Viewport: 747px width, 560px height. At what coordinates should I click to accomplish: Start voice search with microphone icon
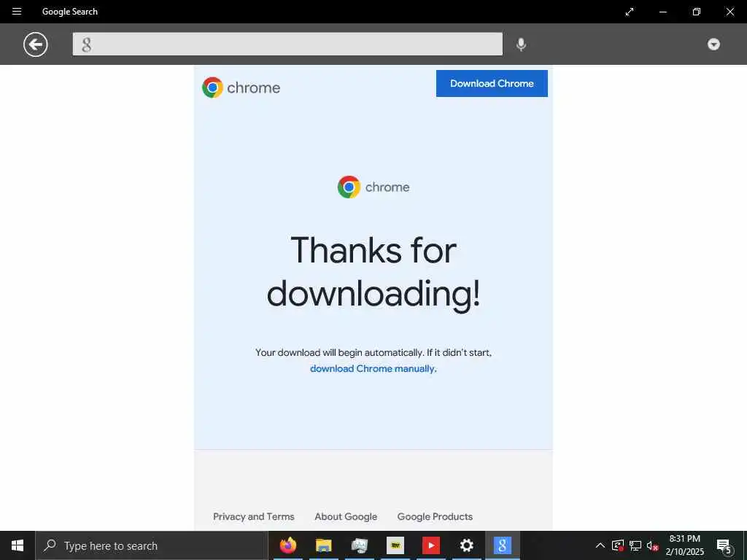click(x=521, y=44)
